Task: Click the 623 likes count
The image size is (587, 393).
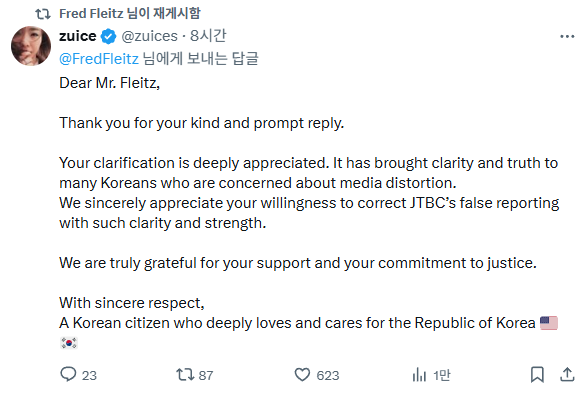Action: 328,375
